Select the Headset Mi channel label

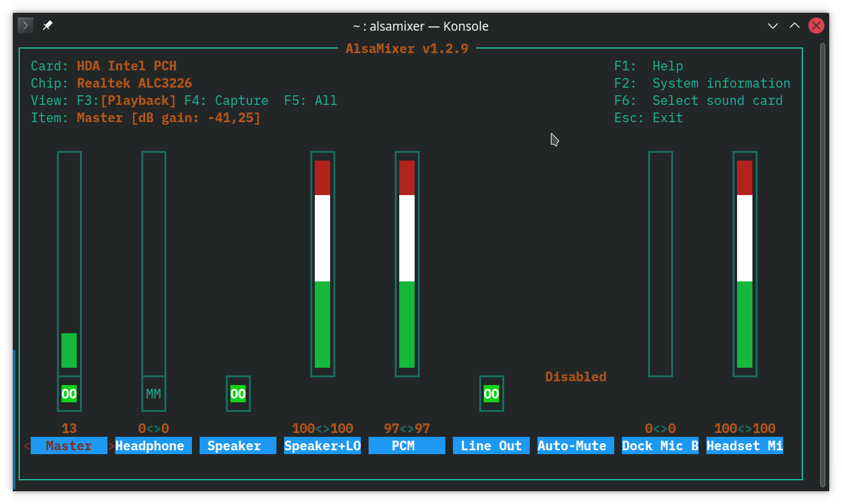pyautogui.click(x=745, y=446)
